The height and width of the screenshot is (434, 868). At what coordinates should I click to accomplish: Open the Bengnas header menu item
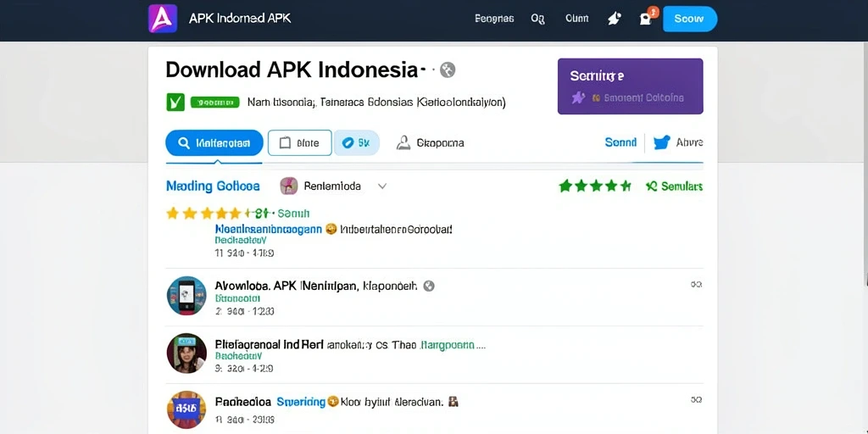click(x=494, y=19)
